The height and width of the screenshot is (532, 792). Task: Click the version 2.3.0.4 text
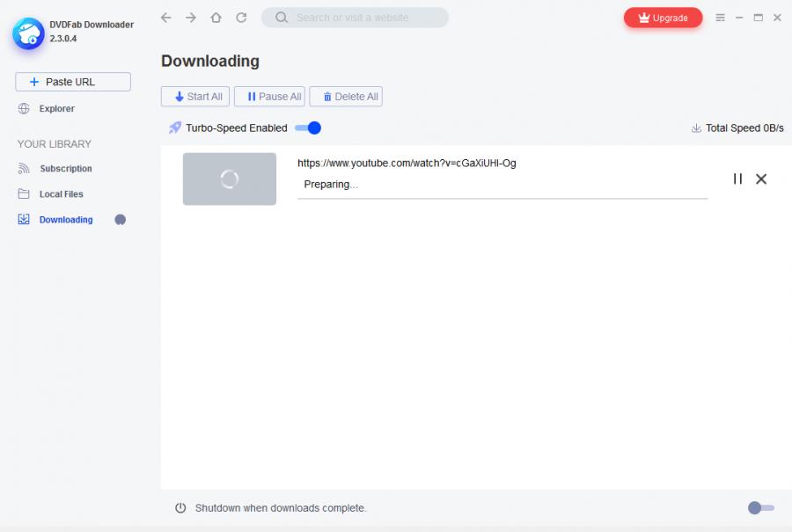[x=63, y=39]
